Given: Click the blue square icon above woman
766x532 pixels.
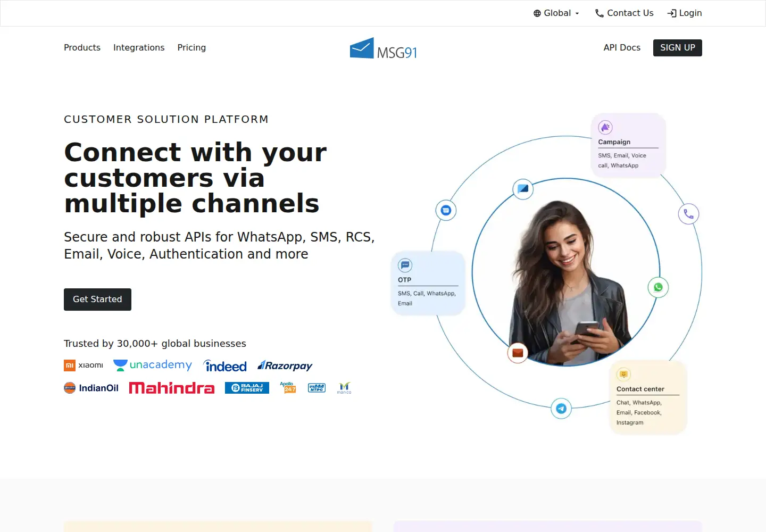Looking at the screenshot, I should (523, 189).
